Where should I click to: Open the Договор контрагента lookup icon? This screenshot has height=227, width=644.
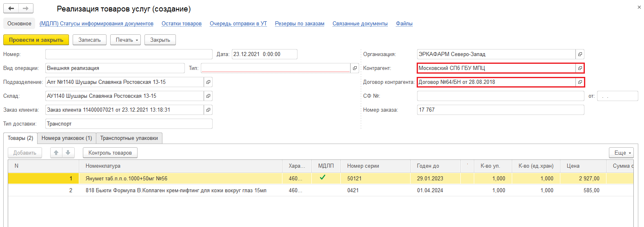(x=580, y=82)
